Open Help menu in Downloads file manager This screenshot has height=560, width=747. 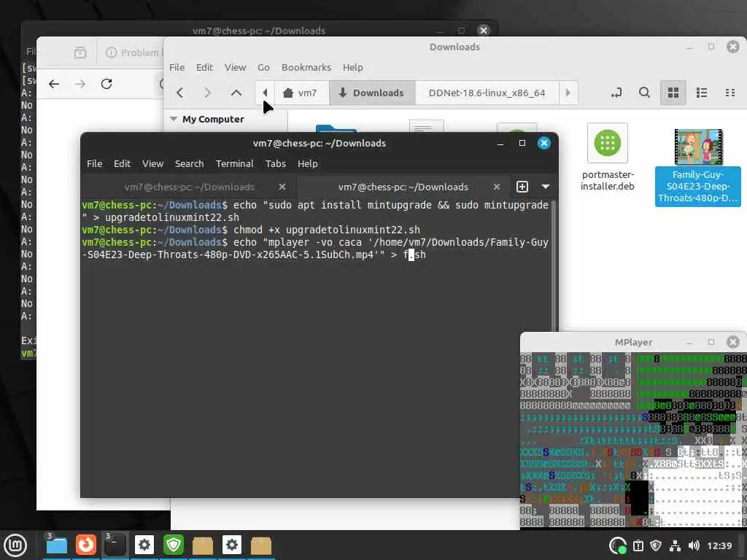pyautogui.click(x=352, y=67)
